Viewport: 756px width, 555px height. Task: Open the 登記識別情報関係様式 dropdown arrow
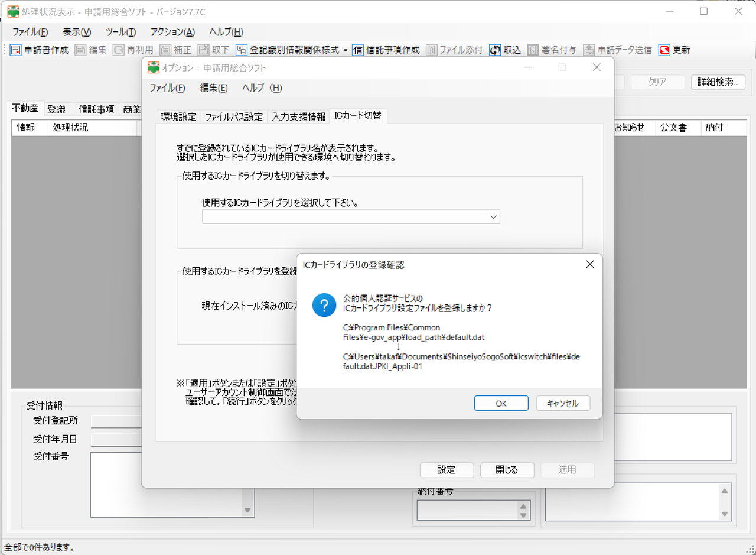(x=346, y=50)
